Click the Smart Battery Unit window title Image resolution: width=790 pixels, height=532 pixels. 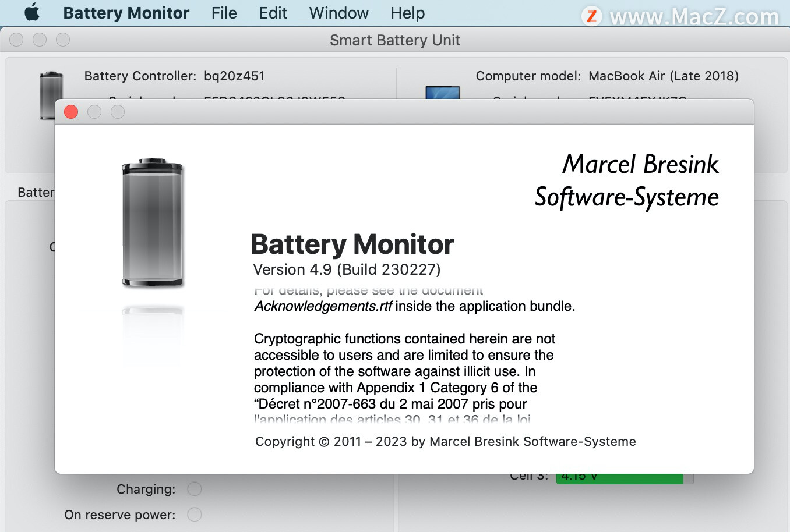coord(395,40)
